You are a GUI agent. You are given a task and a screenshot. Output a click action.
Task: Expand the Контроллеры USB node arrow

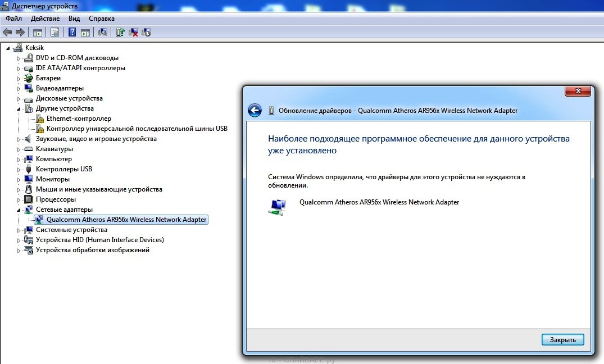[19, 170]
